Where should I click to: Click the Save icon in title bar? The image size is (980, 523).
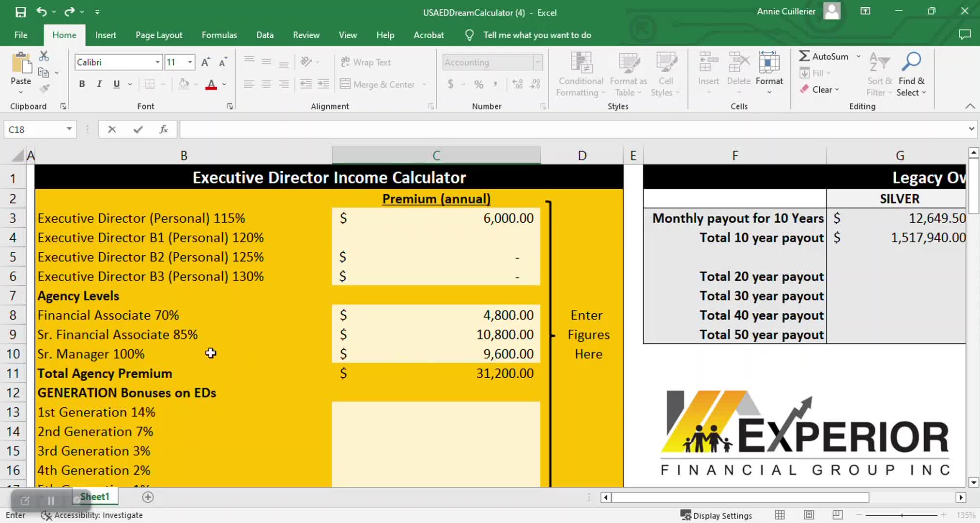pos(20,12)
